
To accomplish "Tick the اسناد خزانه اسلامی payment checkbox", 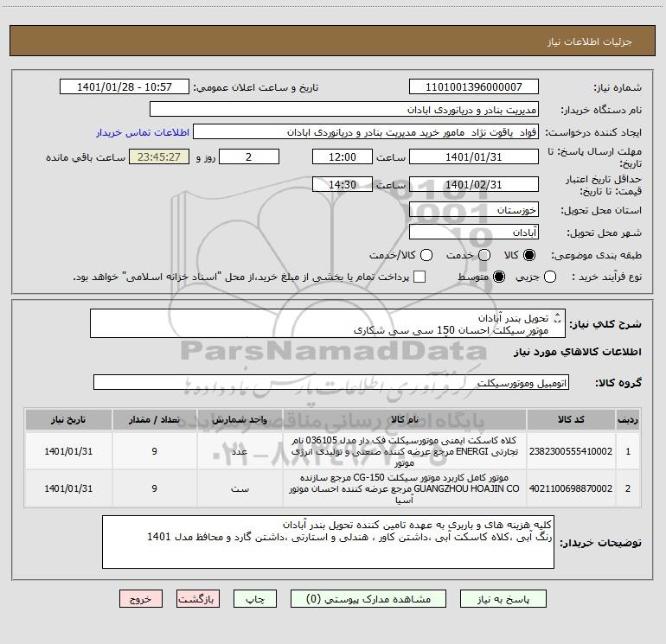I will (x=419, y=277).
